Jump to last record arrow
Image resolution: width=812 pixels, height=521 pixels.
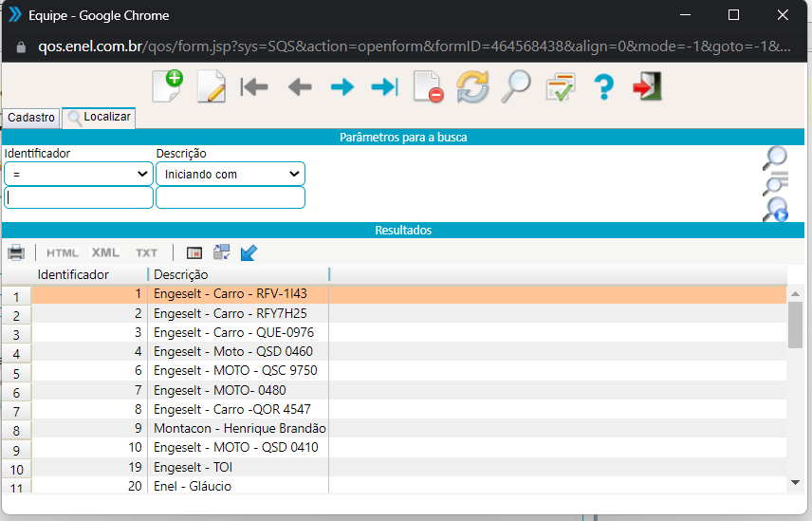(384, 87)
